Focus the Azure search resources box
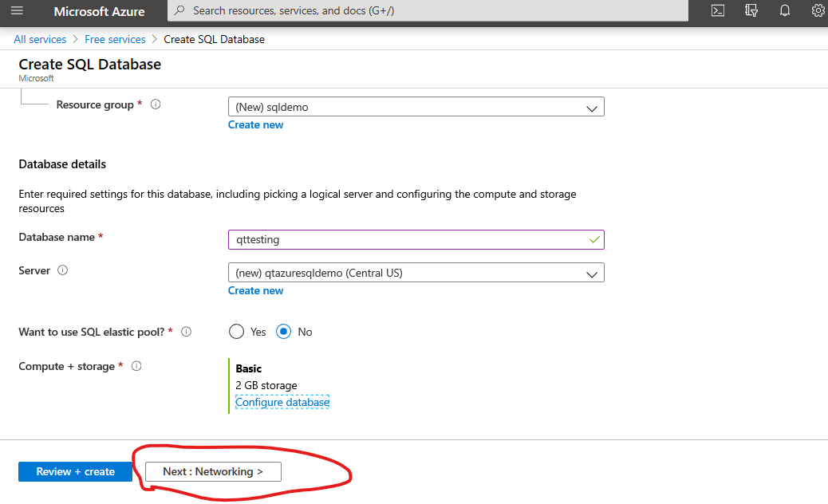The height and width of the screenshot is (504, 828). click(x=428, y=10)
